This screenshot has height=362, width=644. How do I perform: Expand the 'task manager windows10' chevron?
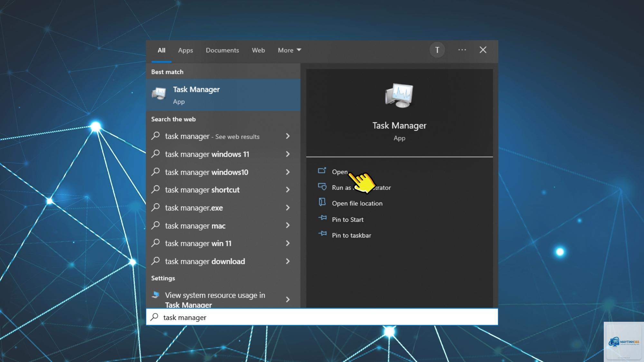(x=288, y=172)
